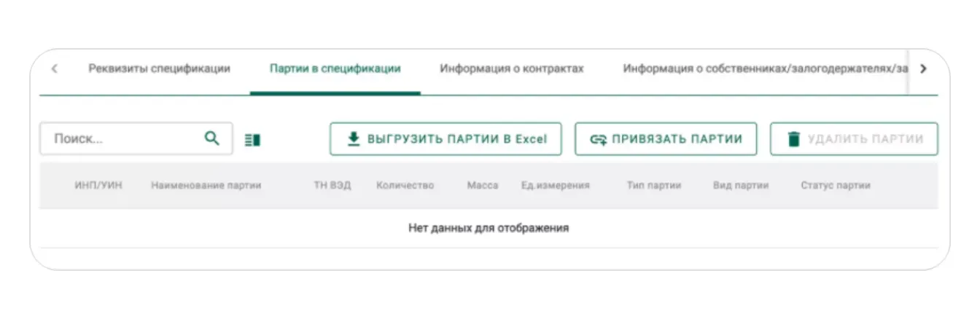Click the Нет данных для отображения message

[489, 228]
